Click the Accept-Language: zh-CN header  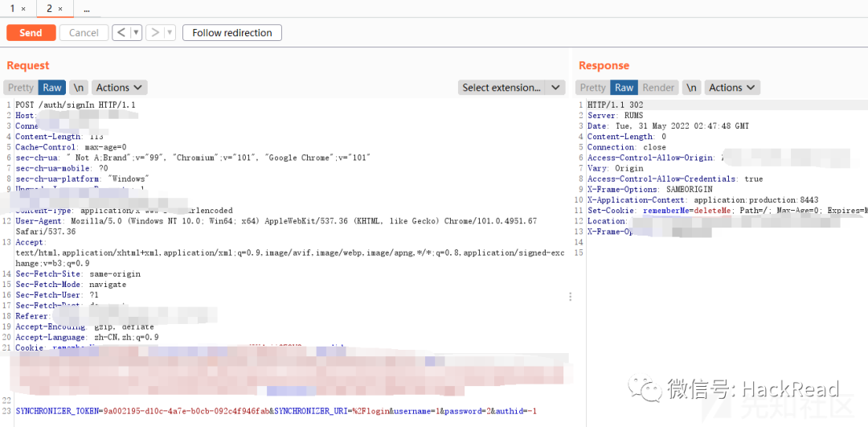click(88, 337)
